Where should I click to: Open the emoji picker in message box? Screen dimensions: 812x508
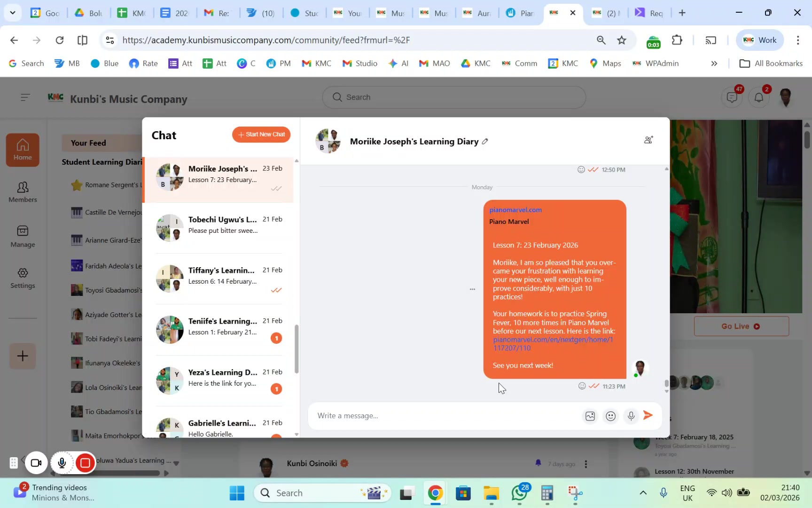pos(610,416)
